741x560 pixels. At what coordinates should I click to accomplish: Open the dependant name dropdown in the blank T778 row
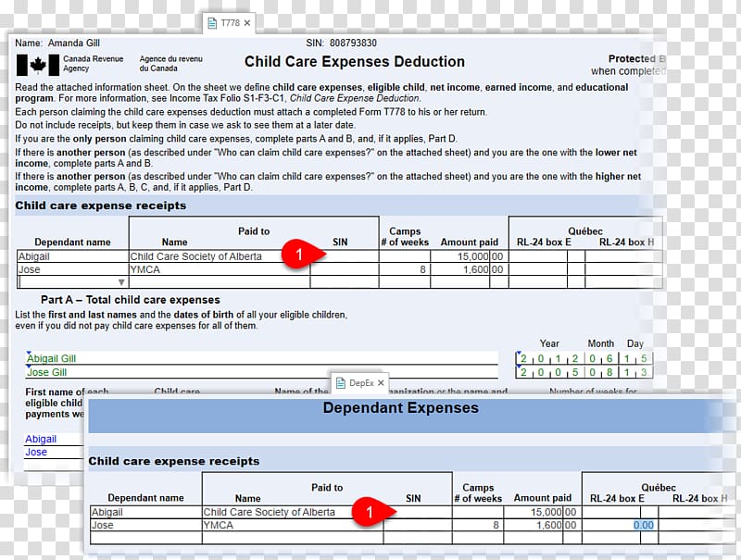tap(121, 282)
